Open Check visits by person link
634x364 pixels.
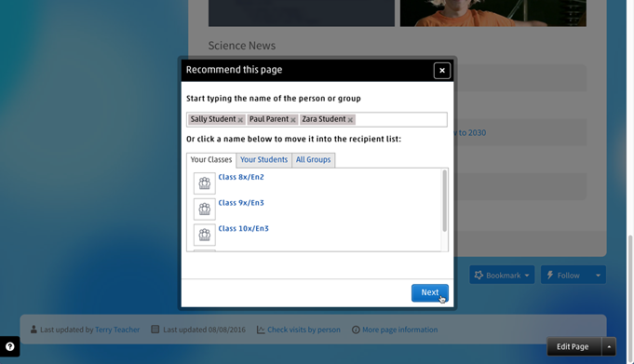pos(304,330)
